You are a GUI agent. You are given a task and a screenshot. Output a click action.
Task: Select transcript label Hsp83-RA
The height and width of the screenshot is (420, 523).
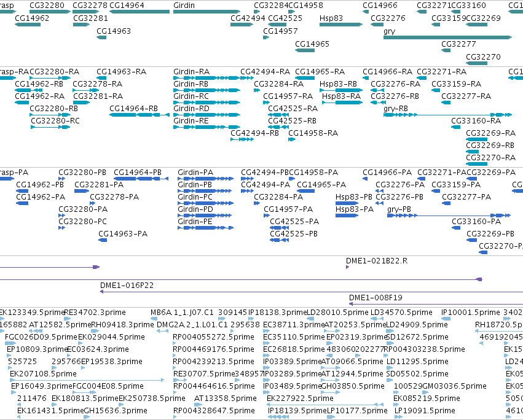click(x=341, y=96)
